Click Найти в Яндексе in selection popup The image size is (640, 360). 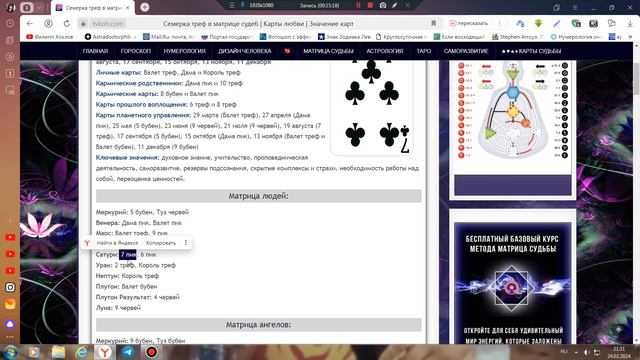pyautogui.click(x=117, y=243)
